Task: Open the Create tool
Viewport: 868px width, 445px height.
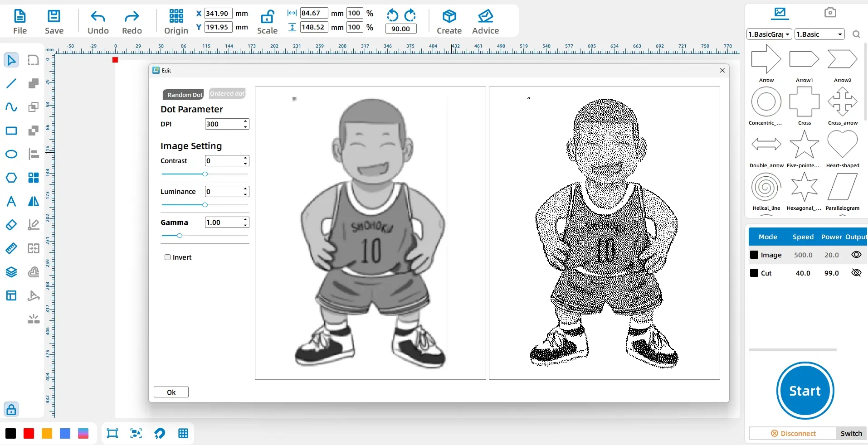Action: [x=449, y=22]
